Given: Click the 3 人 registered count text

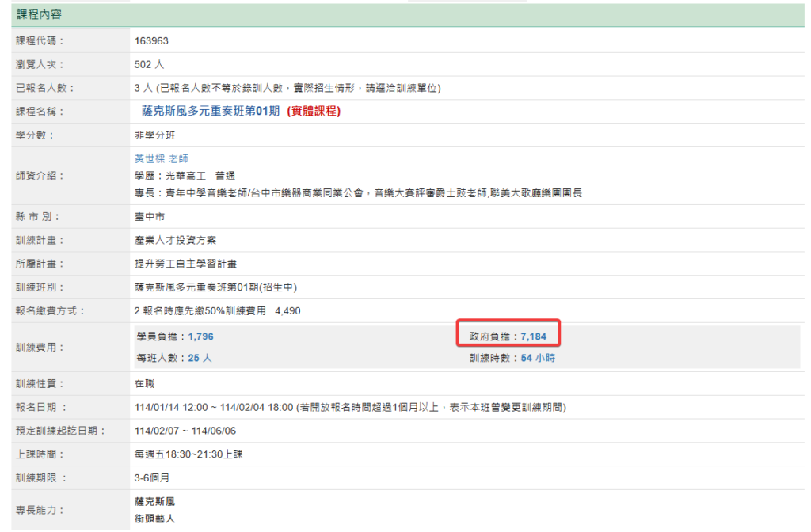Looking at the screenshot, I should [143, 88].
